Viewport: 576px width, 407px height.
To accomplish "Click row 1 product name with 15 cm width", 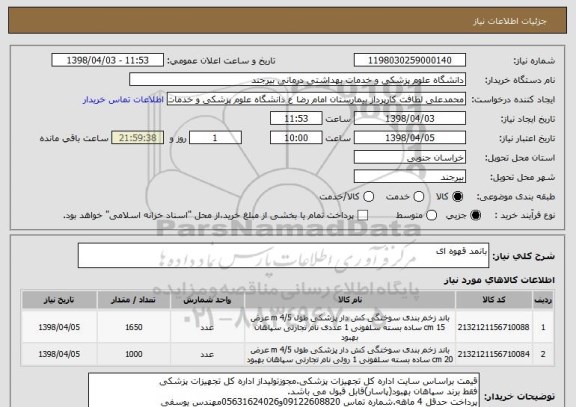I will coord(350,327).
